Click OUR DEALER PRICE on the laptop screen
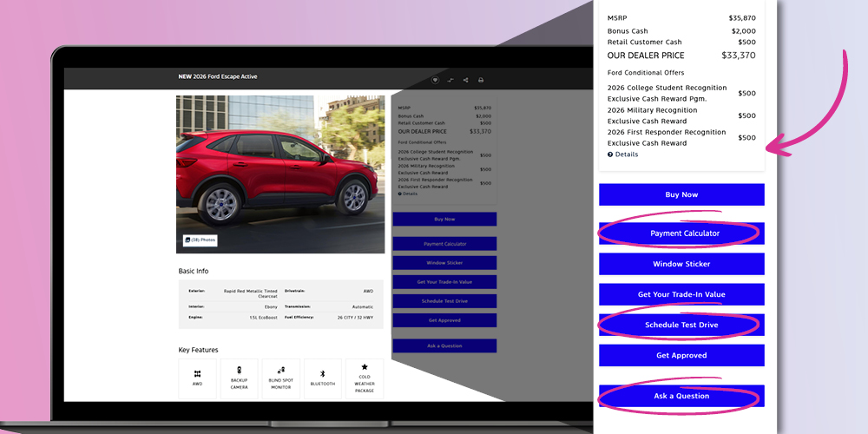This screenshot has width=868, height=434. [x=422, y=131]
